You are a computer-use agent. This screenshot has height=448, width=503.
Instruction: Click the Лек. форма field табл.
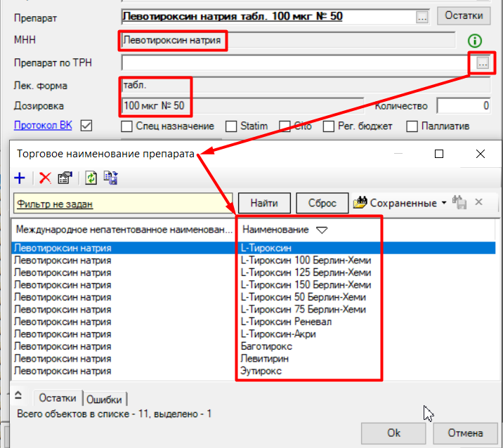306,85
